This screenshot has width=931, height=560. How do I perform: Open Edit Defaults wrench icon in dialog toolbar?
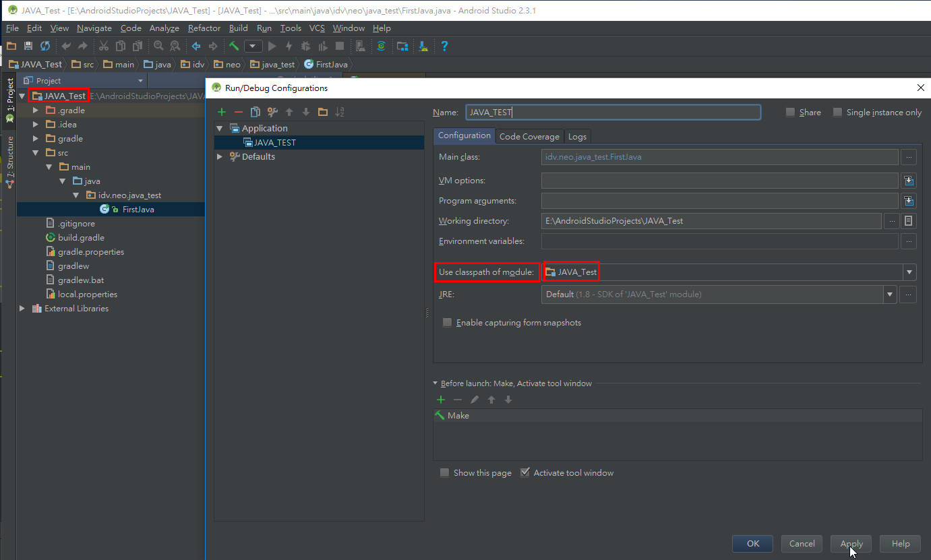click(272, 112)
